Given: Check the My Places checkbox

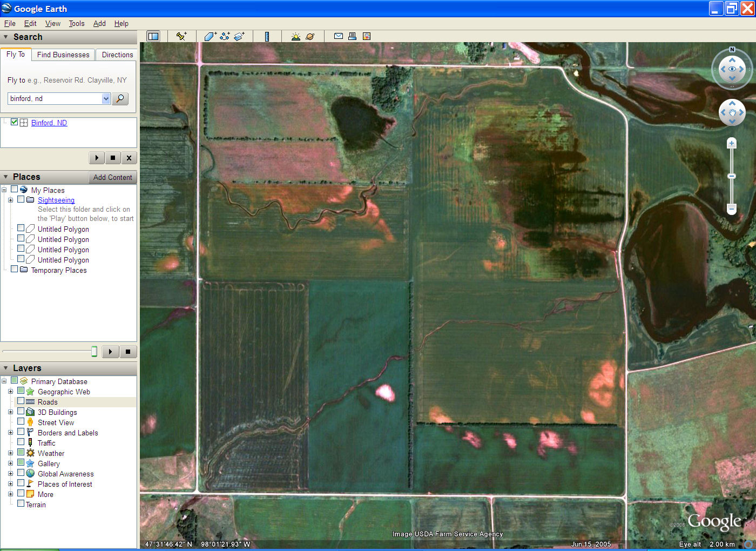Looking at the screenshot, I should click(15, 189).
